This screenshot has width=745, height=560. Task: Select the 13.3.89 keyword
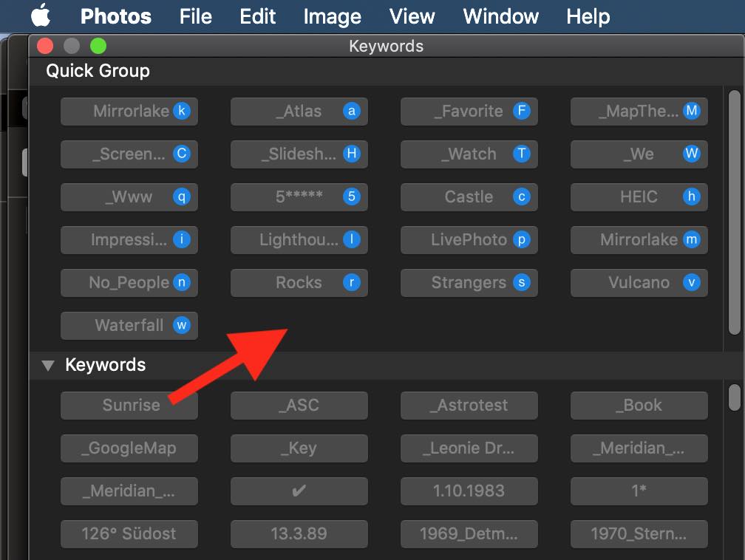[299, 533]
